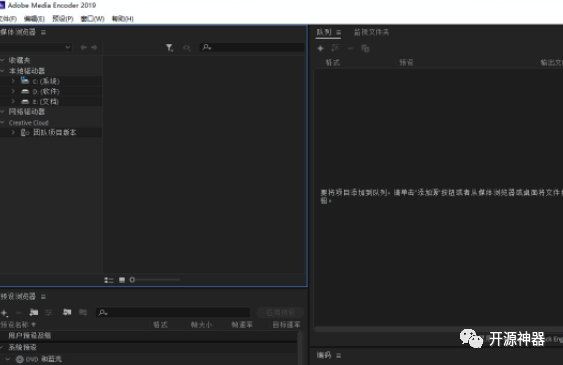Collapse the 系统预设 group
Screen dimensions: 563x365
click(2, 347)
